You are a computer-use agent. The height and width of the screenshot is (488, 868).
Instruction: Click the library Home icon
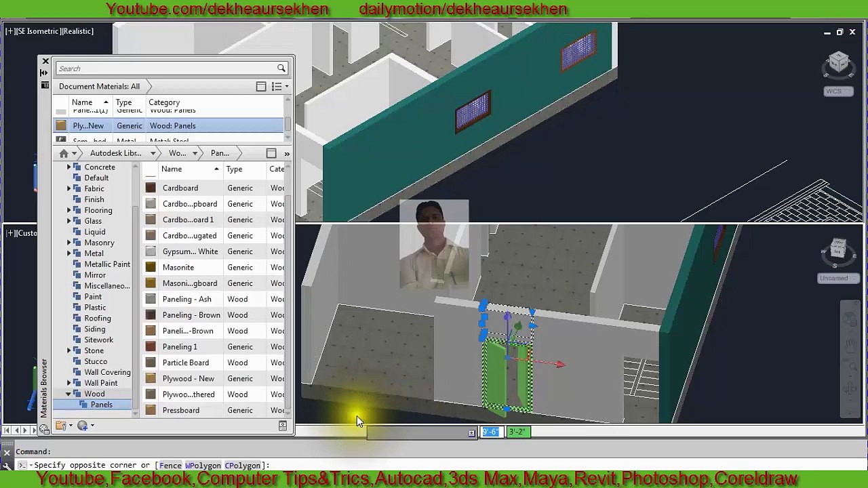point(64,153)
